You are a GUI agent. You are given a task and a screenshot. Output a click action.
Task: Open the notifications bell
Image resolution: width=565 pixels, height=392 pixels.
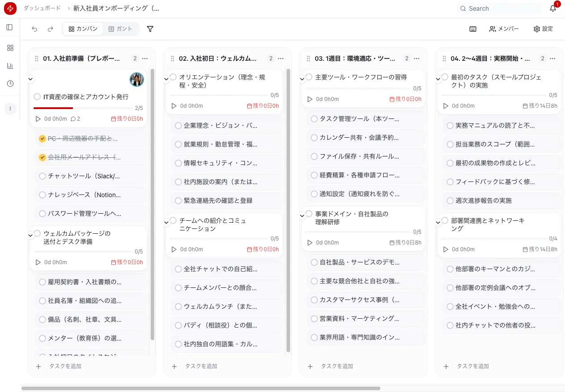pyautogui.click(x=553, y=8)
